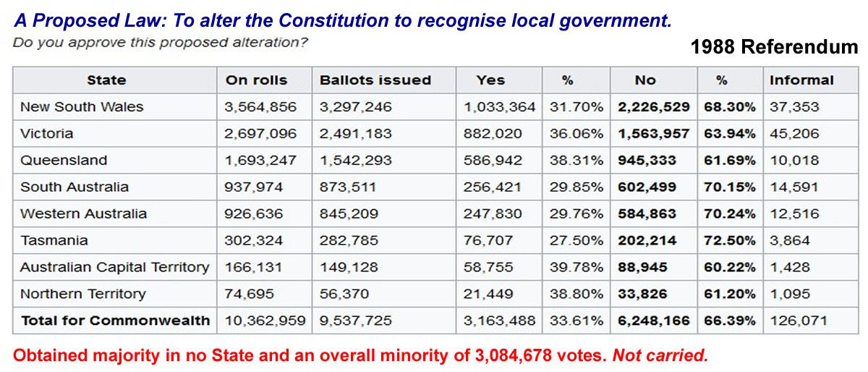Select the "Yes" column header

(490, 80)
